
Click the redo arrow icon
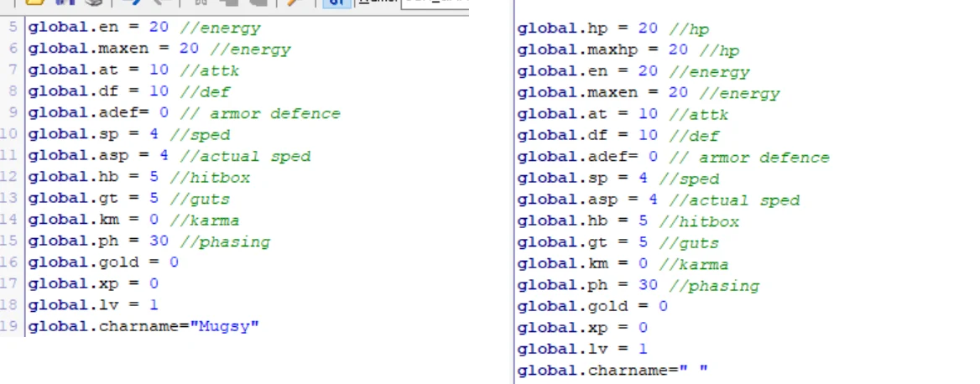click(159, 3)
